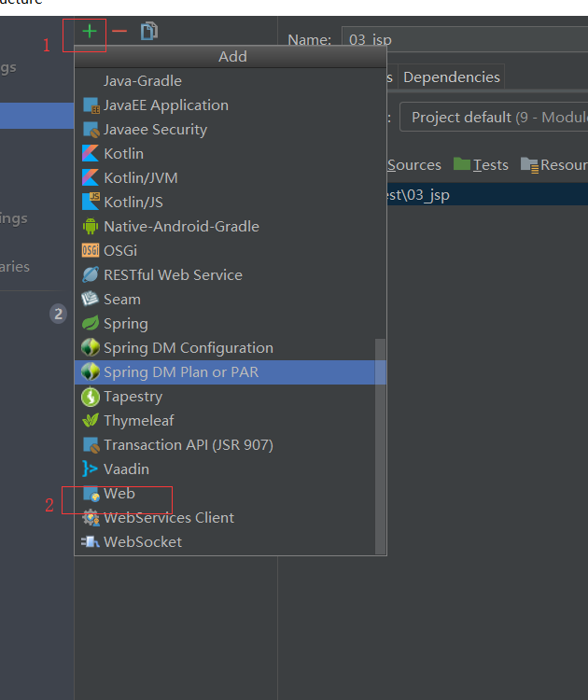The image size is (588, 700).
Task: Click the Copy module icon
Action: tap(149, 31)
